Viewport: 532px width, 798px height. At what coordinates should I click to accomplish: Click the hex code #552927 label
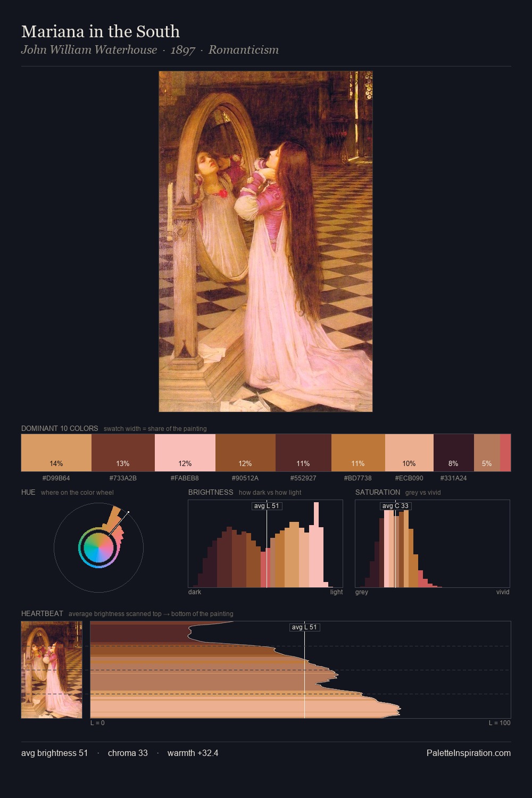coord(303,478)
